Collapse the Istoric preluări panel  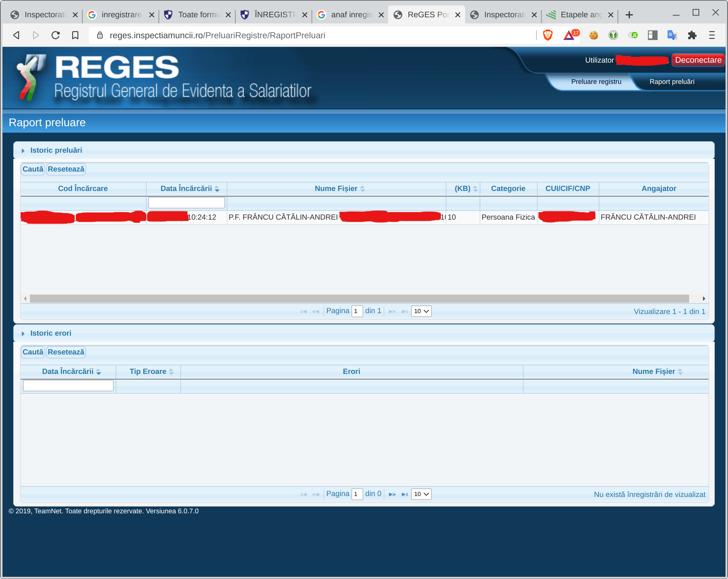(23, 151)
